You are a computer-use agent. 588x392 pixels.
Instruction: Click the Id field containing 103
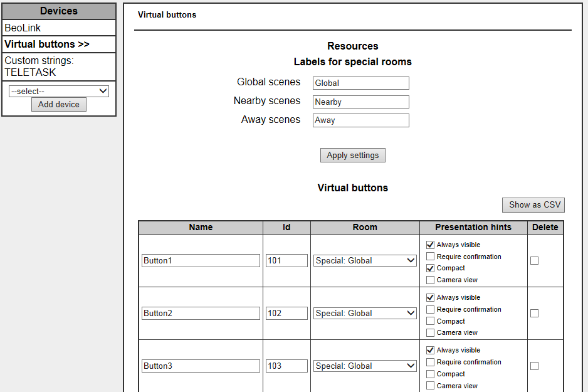click(286, 366)
